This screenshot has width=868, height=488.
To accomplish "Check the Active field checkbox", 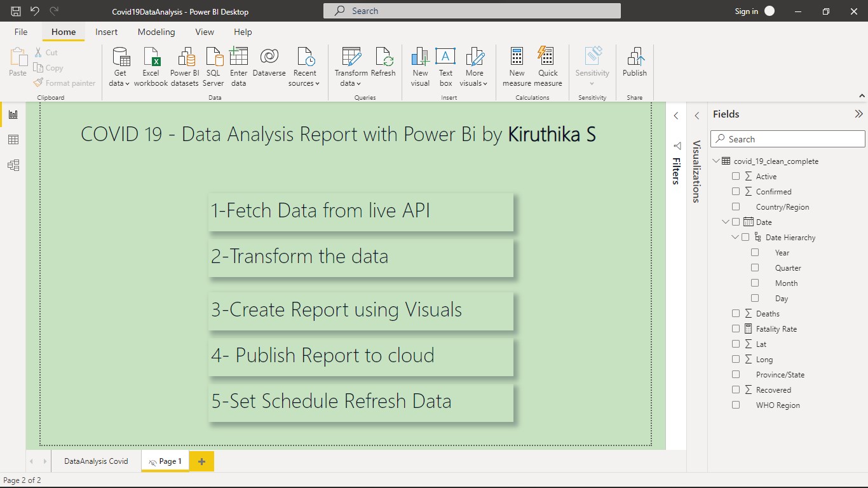I will click(x=736, y=176).
